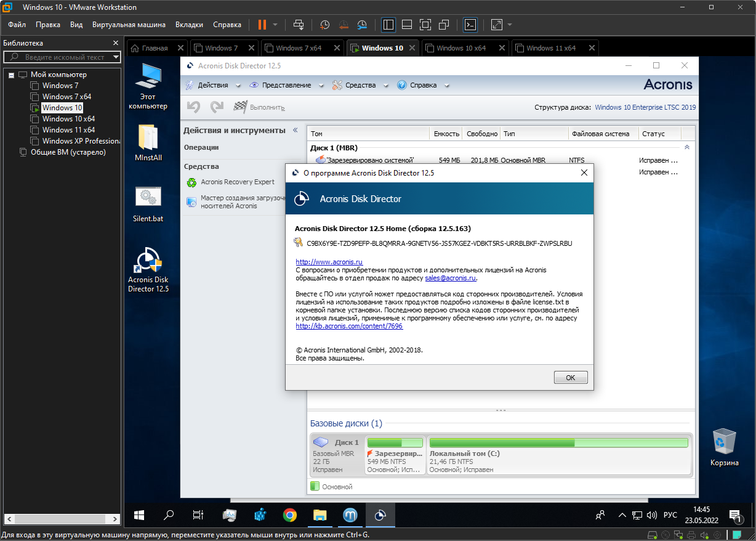
Task: Select Windows 11 x64 in the library tree
Action: (68, 130)
